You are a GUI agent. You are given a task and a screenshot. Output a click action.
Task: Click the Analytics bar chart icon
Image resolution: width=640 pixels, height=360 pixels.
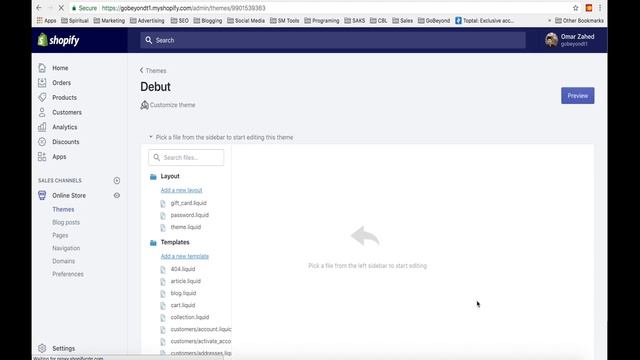[x=42, y=127]
